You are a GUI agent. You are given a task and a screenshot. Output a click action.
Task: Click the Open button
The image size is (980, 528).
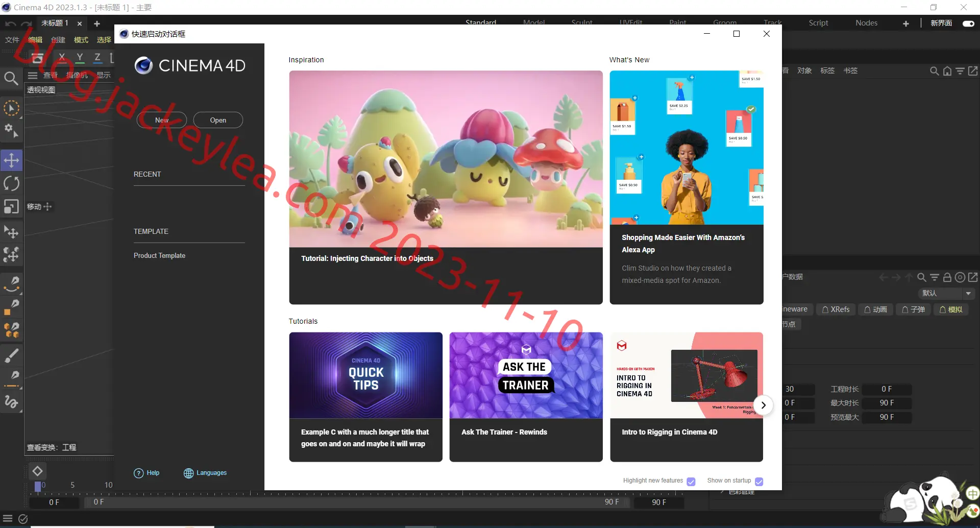point(218,120)
